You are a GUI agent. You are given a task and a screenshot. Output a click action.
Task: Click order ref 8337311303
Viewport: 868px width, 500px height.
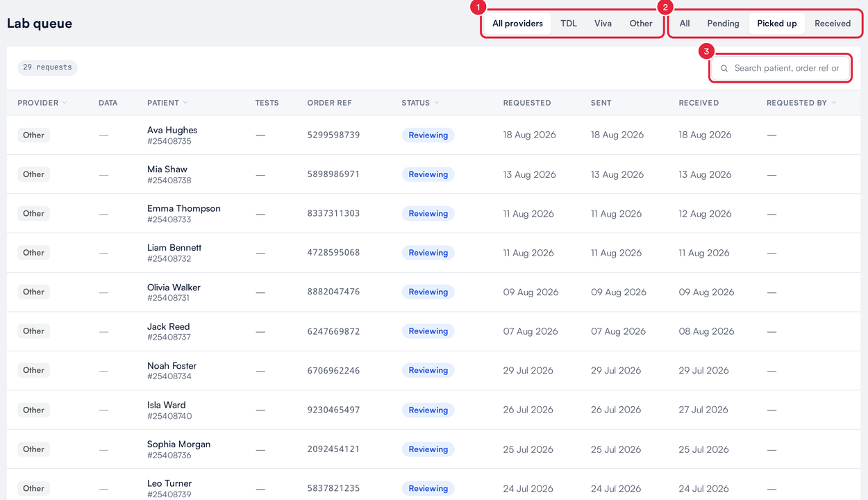(334, 214)
